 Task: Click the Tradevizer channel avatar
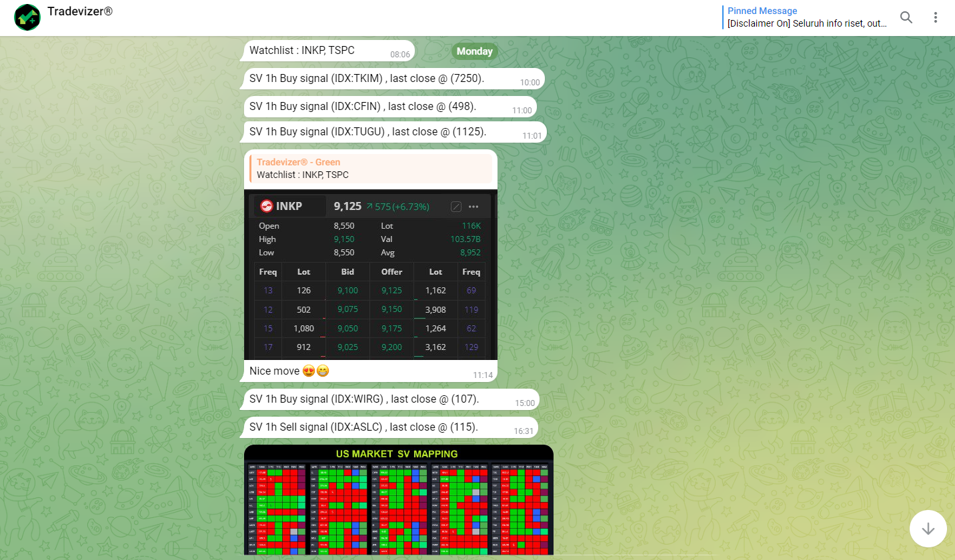click(27, 17)
